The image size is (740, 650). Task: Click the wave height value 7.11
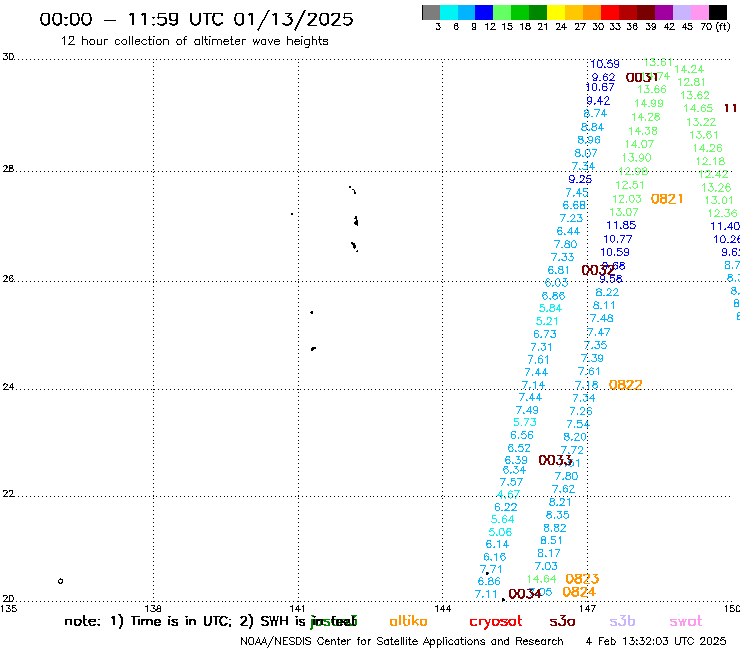click(486, 594)
